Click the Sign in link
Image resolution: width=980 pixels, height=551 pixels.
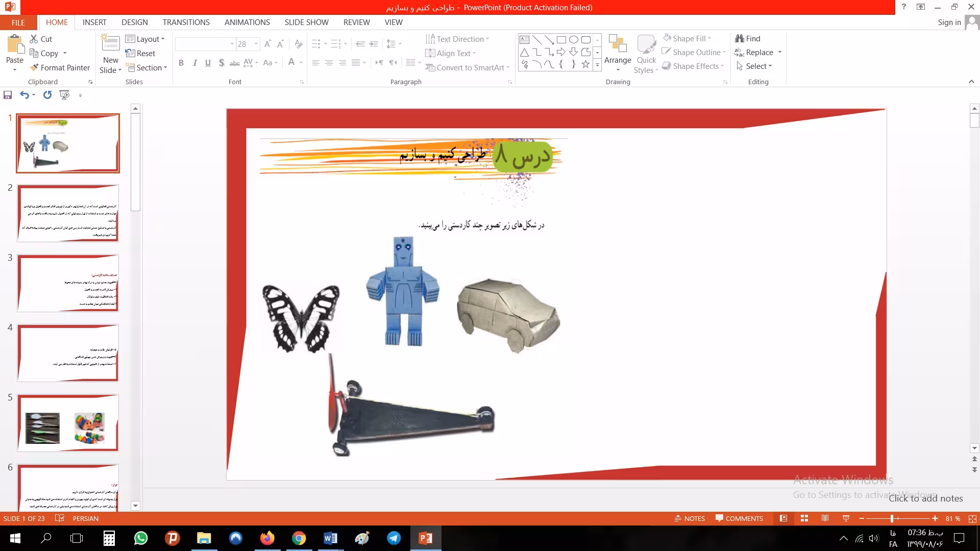coord(949,22)
